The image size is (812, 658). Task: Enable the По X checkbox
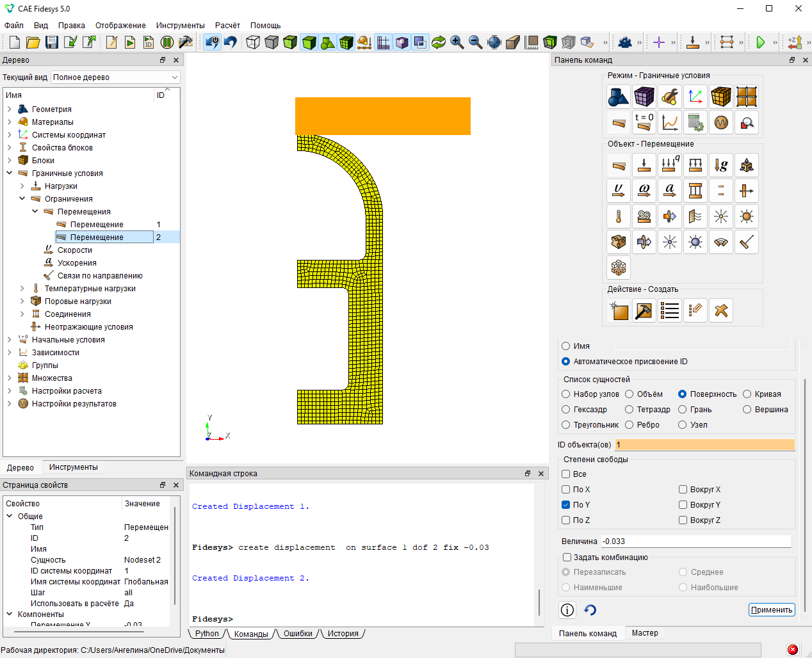point(566,490)
